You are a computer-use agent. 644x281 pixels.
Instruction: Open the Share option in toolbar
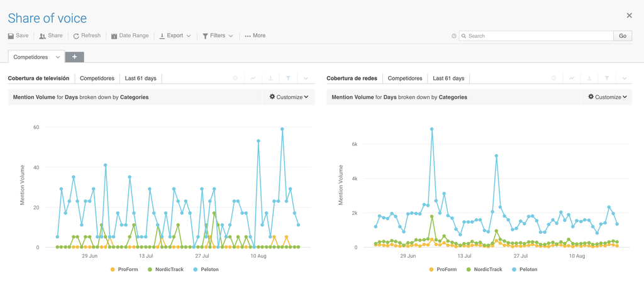pyautogui.click(x=51, y=36)
